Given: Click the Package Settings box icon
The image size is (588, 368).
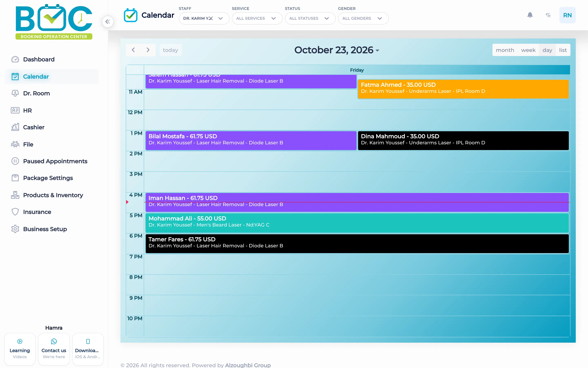Looking at the screenshot, I should point(15,178).
